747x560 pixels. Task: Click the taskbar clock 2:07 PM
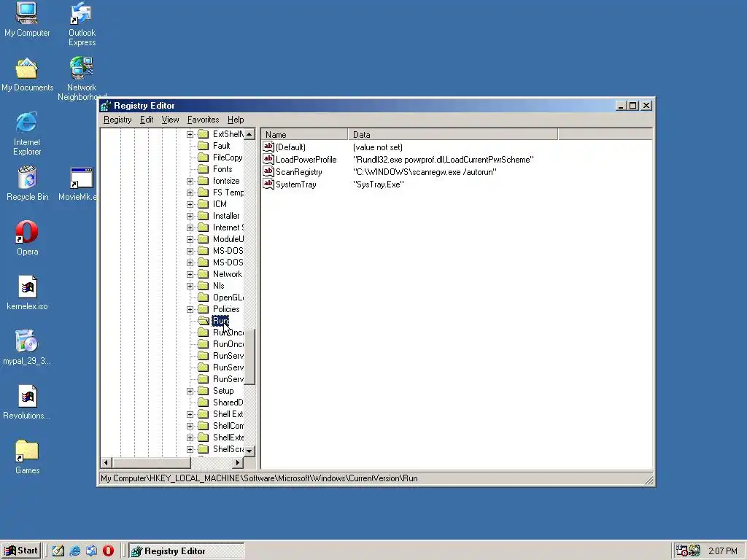pyautogui.click(x=722, y=551)
